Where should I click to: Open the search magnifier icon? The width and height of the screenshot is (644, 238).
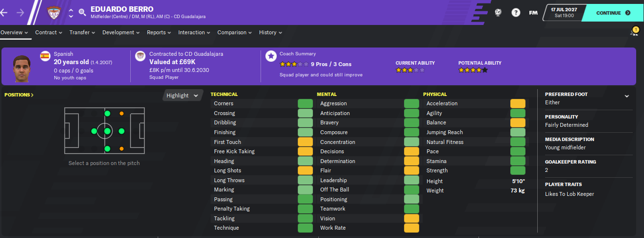click(82, 13)
